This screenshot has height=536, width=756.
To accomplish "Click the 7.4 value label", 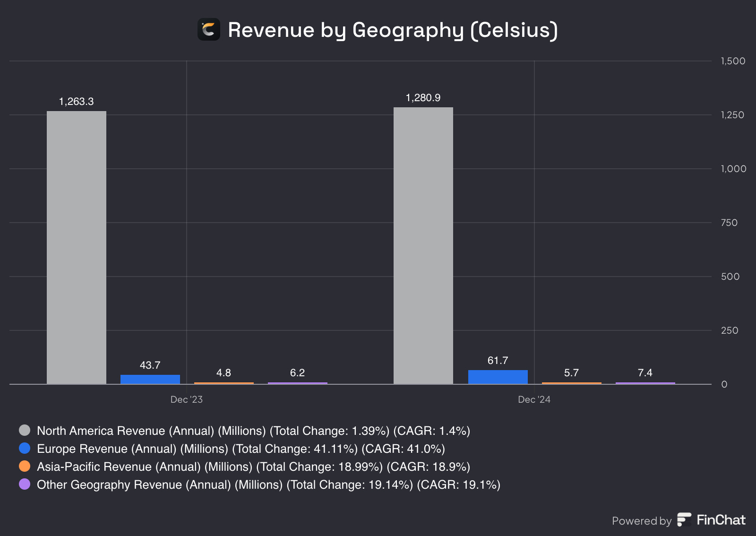I will [645, 373].
